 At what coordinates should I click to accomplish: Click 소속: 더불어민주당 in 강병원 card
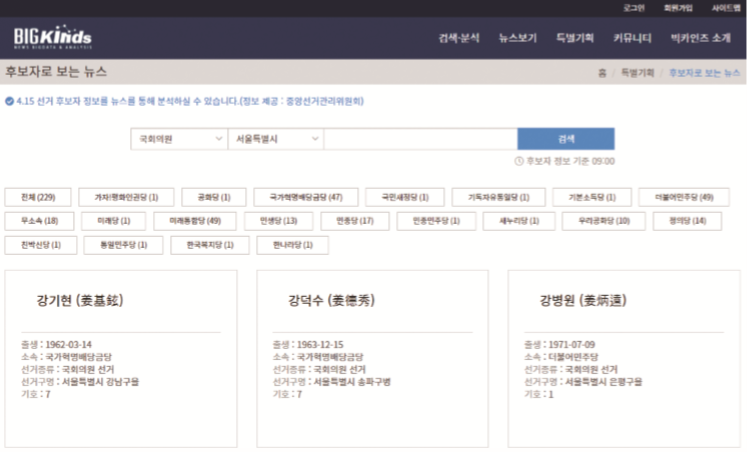click(561, 357)
